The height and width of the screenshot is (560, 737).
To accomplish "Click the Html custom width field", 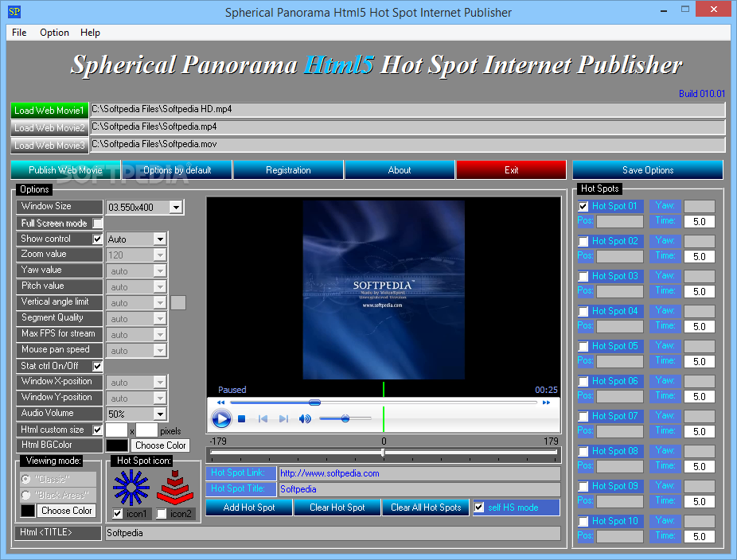I will click(116, 430).
